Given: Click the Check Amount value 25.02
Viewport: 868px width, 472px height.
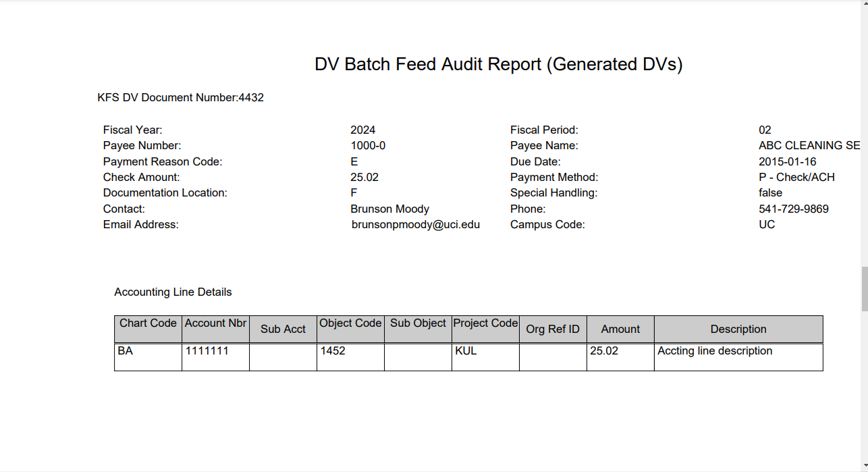Looking at the screenshot, I should coord(364,177).
